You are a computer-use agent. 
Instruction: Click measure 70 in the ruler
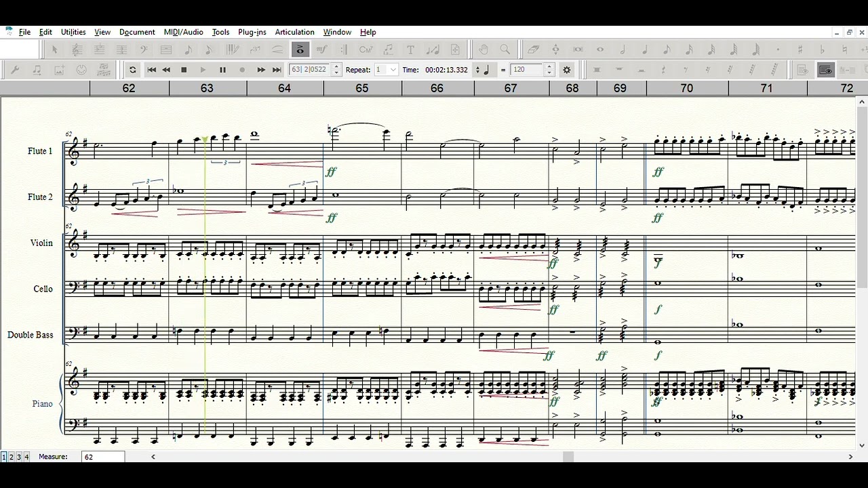click(x=687, y=88)
